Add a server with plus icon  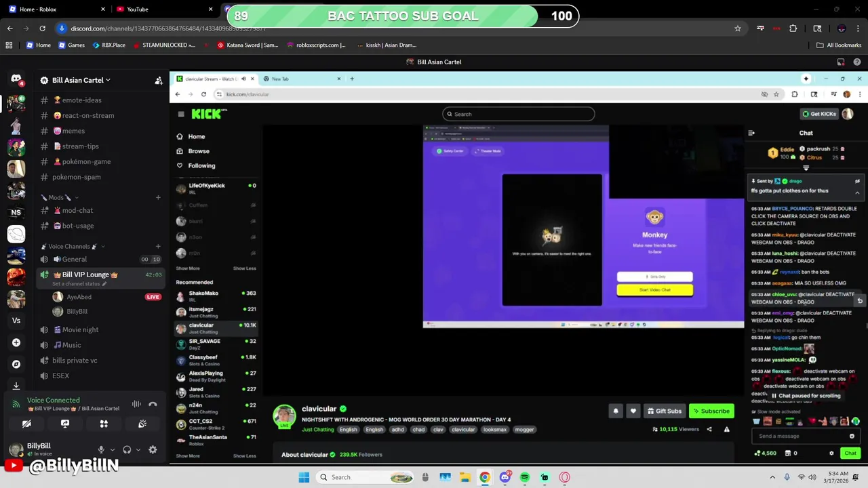pos(16,342)
